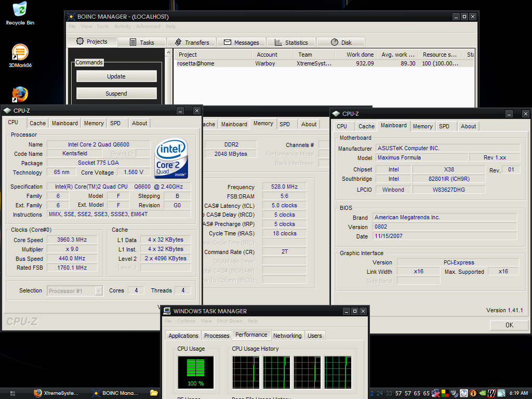Click the start grid icon on taskbar
532x399 pixels.
(x=12, y=393)
